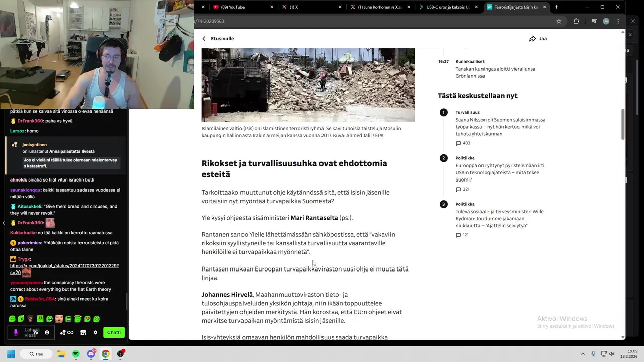
Task: Open a new Chrome tab with plus
Action: [556, 7]
